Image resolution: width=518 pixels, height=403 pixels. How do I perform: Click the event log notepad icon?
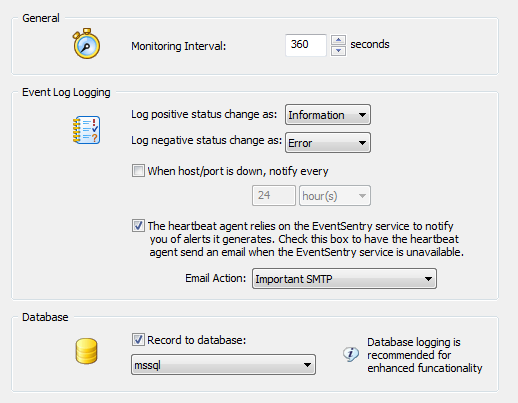pyautogui.click(x=86, y=130)
